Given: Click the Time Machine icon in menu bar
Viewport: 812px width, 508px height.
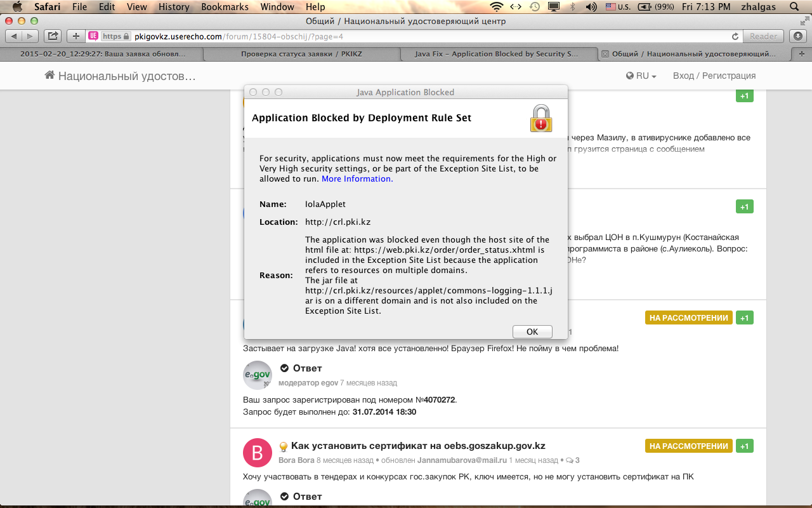Looking at the screenshot, I should 535,7.
